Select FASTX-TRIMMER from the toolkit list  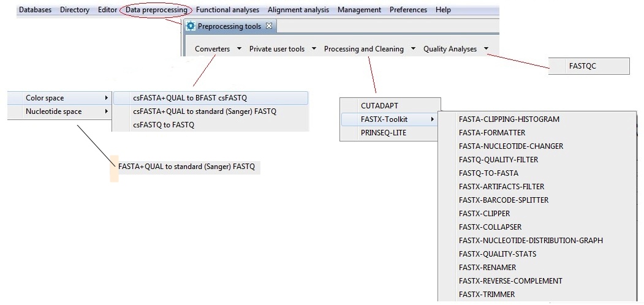point(487,295)
